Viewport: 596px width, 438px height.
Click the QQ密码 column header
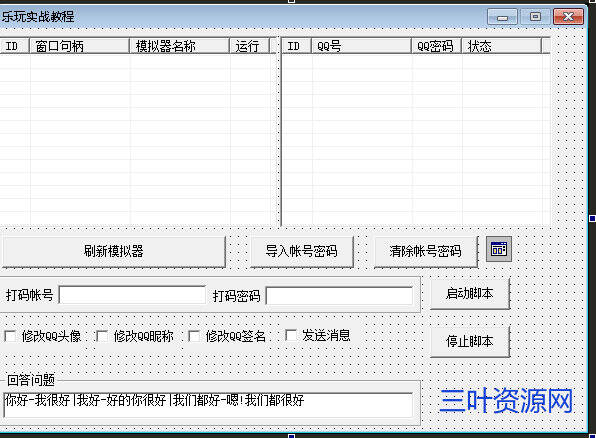pyautogui.click(x=436, y=46)
